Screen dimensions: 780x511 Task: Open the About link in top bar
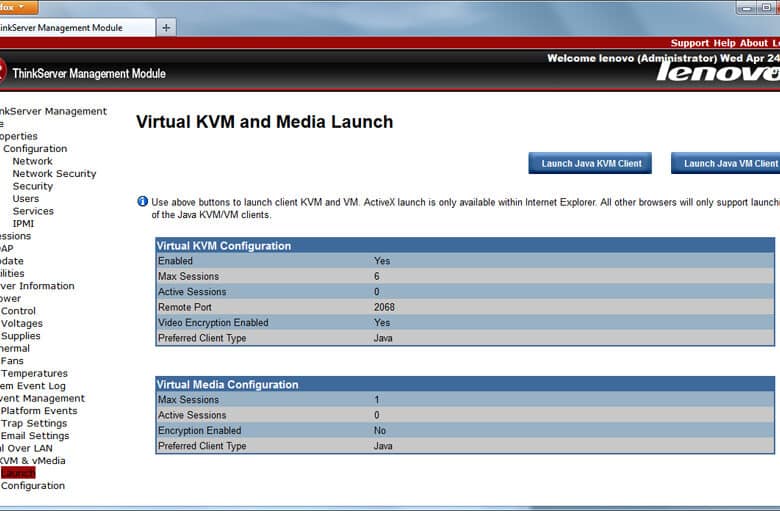coord(754,43)
